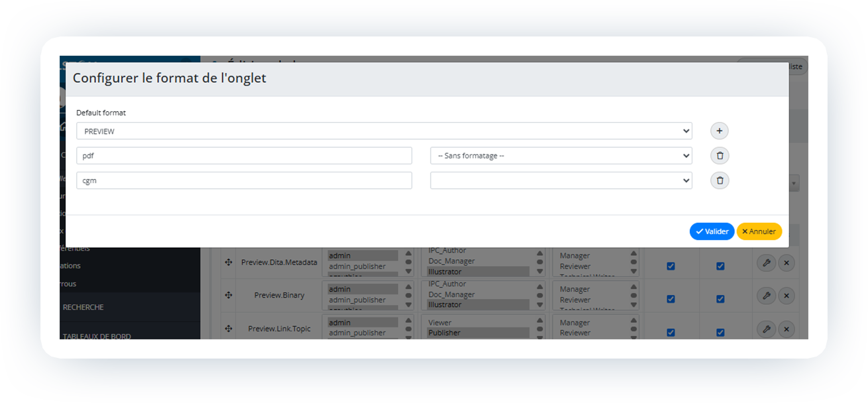The height and width of the screenshot is (403, 868).
Task: Click wrench icon for Preview.Dita.Metadata row
Action: pos(765,263)
